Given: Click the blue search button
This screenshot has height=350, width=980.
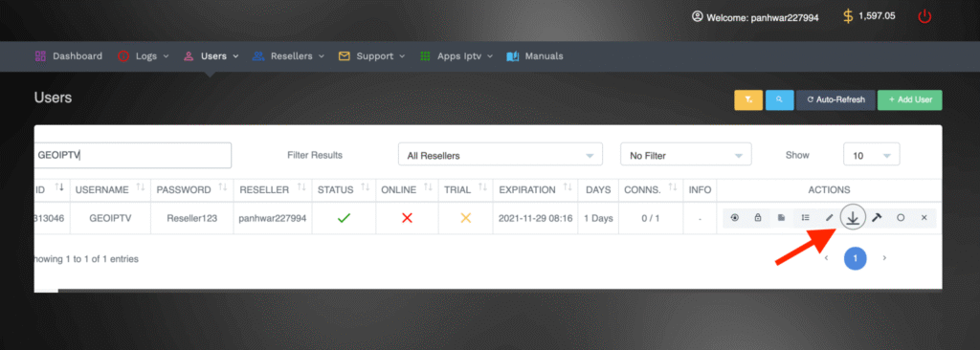Looking at the screenshot, I should point(779,100).
